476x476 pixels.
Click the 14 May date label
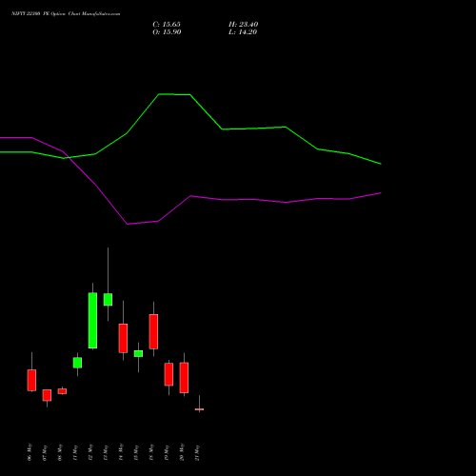coord(121,452)
